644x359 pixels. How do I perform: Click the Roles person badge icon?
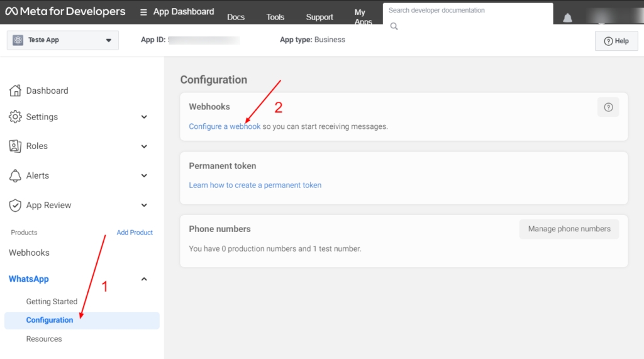pyautogui.click(x=15, y=146)
